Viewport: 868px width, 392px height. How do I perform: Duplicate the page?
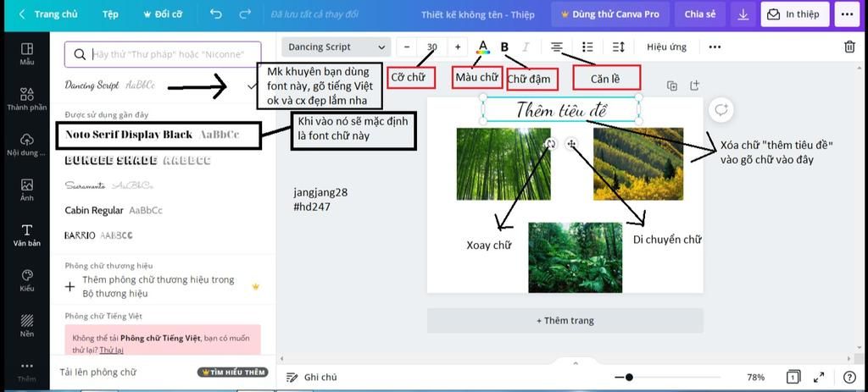672,86
